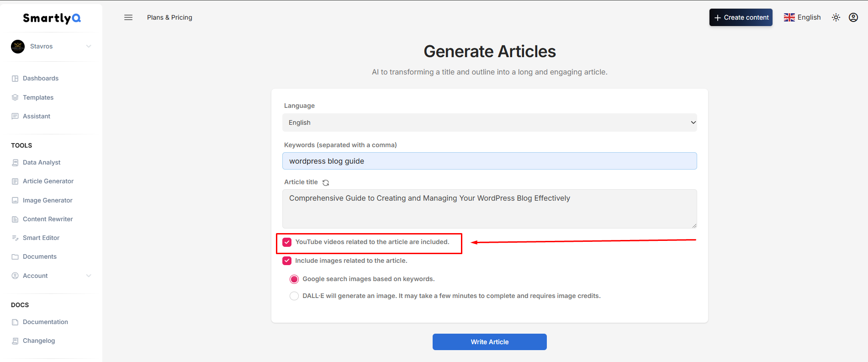Click the DOCS section heading

[20, 305]
